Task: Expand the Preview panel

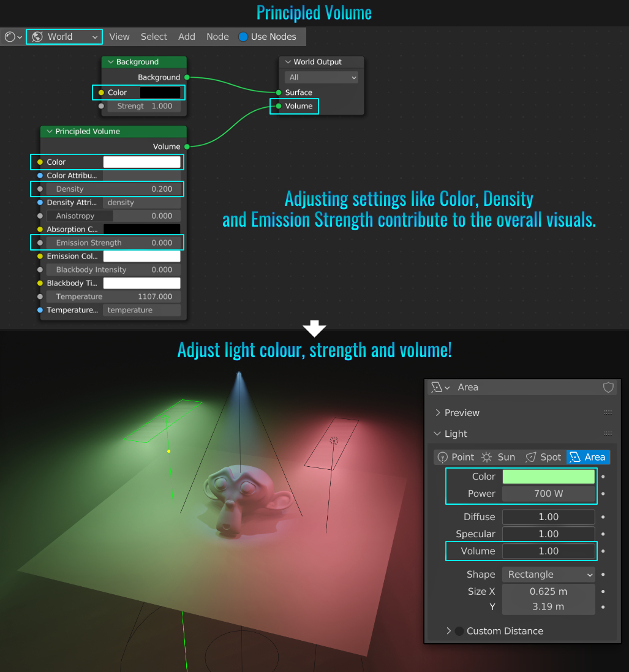Action: coord(437,413)
